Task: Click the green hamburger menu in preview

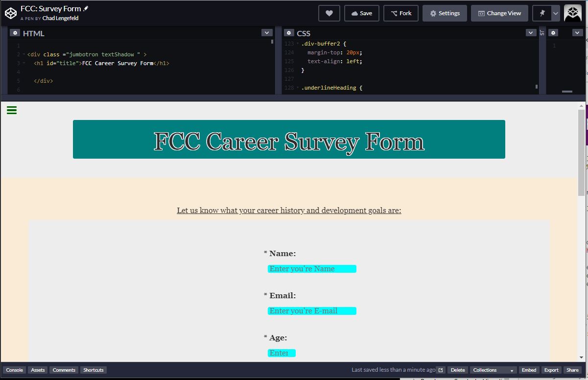Action: (x=12, y=110)
